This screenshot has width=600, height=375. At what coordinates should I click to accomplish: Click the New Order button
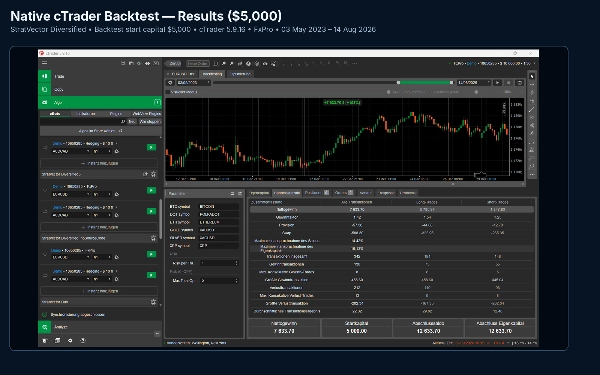198,63
